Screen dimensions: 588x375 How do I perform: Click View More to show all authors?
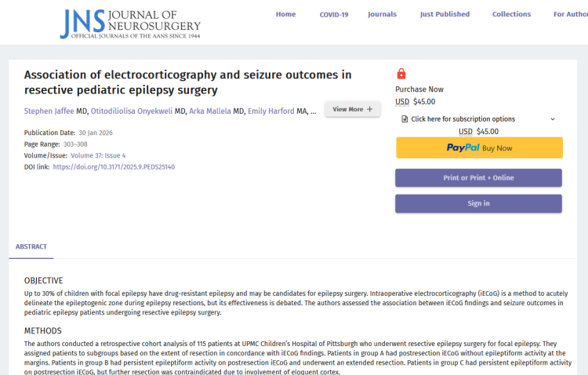tap(353, 109)
